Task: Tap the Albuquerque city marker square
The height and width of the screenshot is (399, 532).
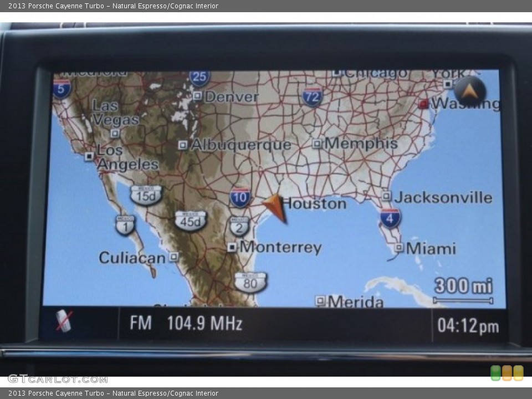Action: point(182,145)
